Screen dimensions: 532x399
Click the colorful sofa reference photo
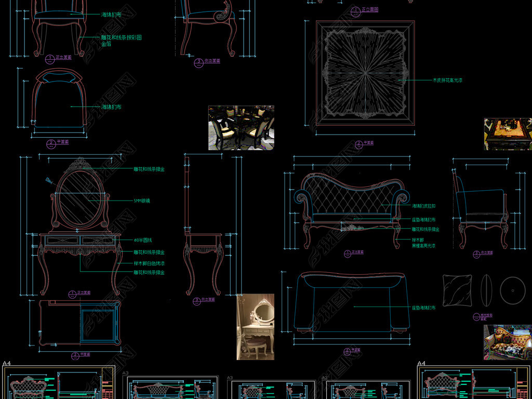click(507, 342)
